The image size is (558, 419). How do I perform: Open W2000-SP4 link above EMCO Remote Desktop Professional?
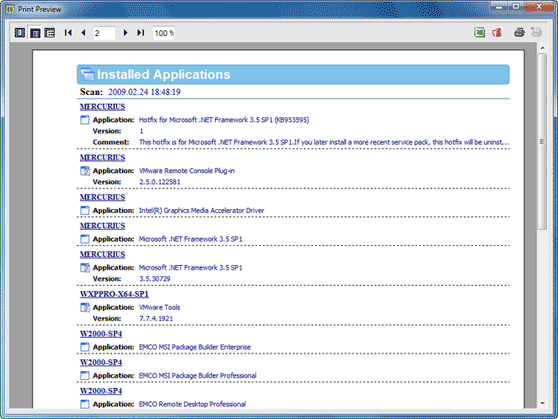(x=101, y=391)
